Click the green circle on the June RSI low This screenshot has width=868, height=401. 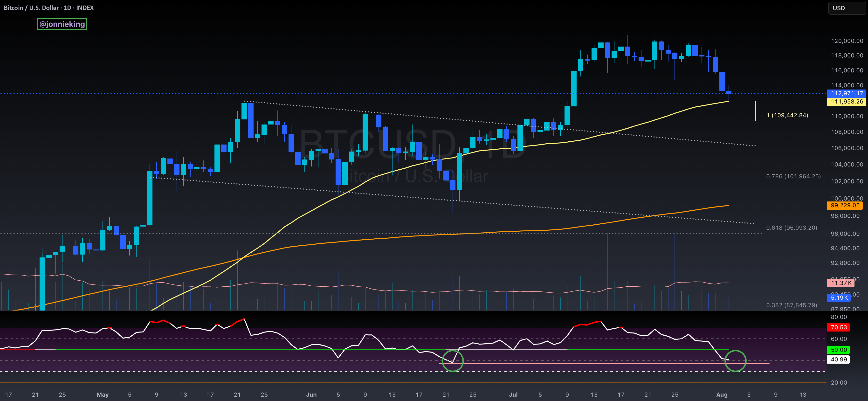[453, 361]
